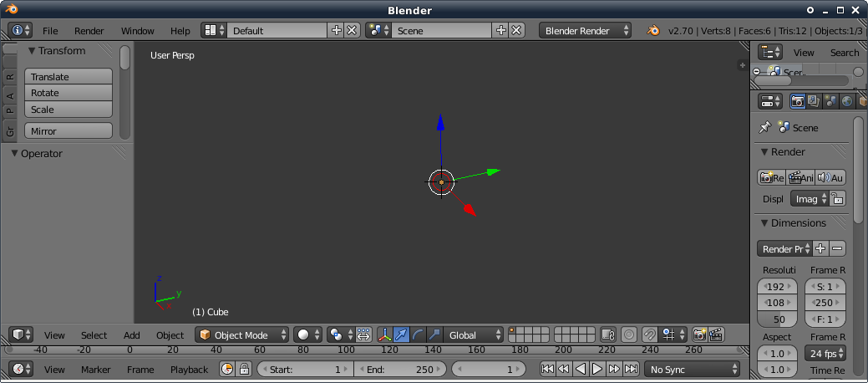Open the Timeline Marker menu

(96, 370)
